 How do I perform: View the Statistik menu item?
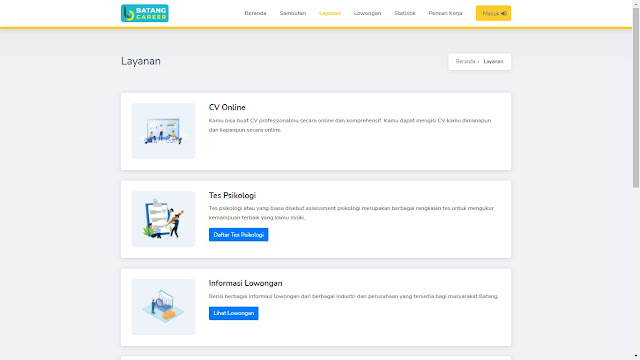click(x=404, y=13)
